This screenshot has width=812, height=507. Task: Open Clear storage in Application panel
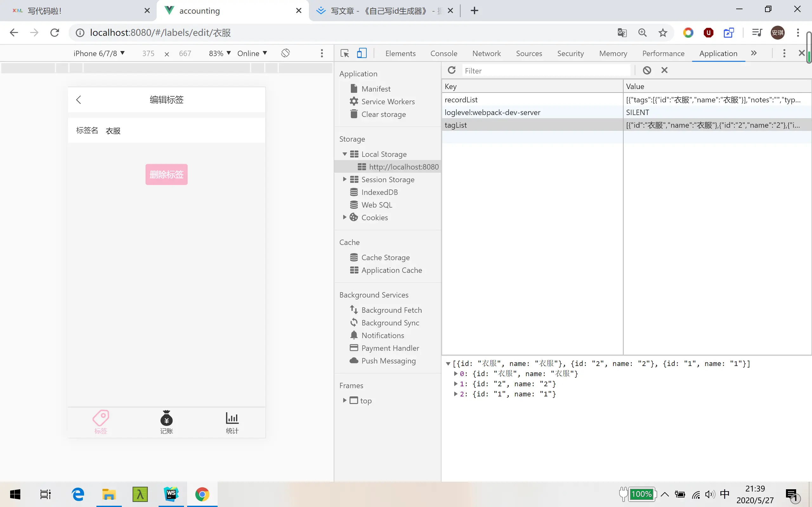[x=383, y=114]
